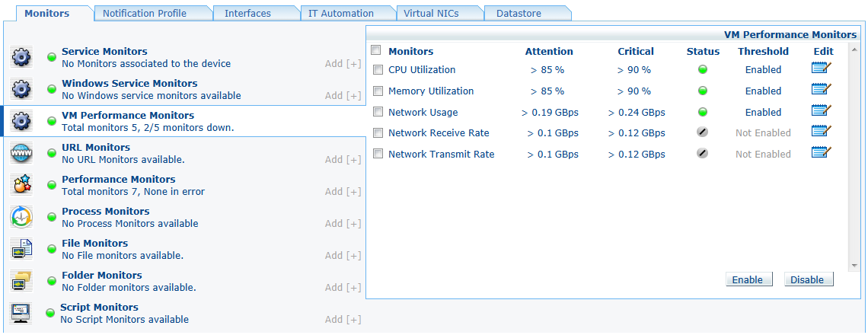
Task: Click the scrollbar down arrow in monitors list
Action: coord(855,265)
